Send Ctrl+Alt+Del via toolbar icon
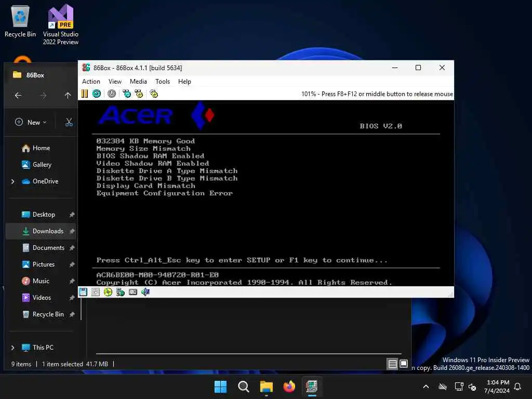The width and height of the screenshot is (532, 399). coord(127,94)
